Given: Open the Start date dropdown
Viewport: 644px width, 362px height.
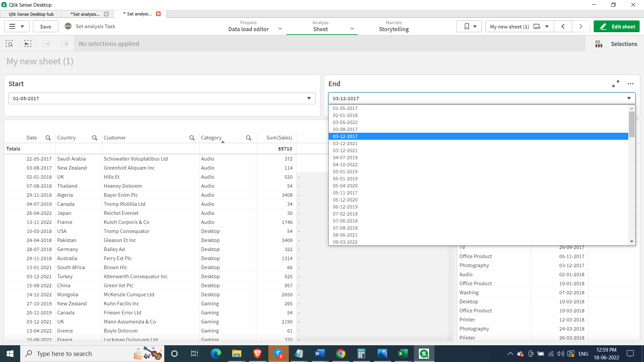Looking at the screenshot, I should coord(309,99).
